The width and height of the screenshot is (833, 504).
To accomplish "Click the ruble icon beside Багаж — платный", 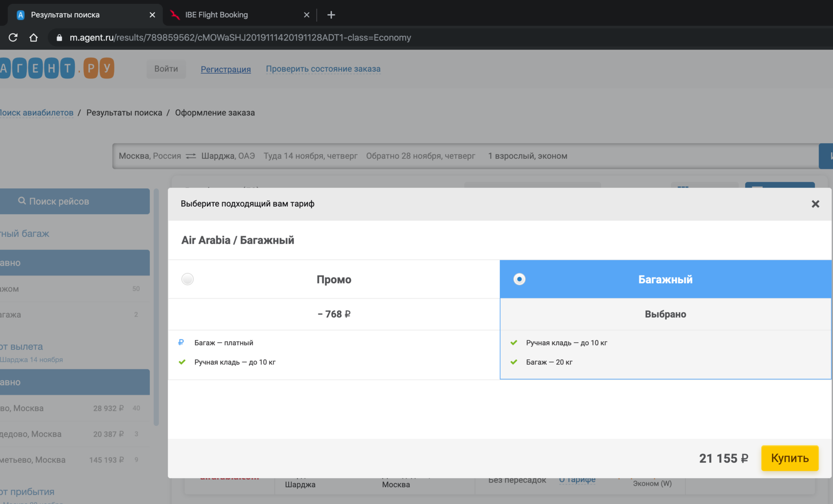I will (x=181, y=342).
